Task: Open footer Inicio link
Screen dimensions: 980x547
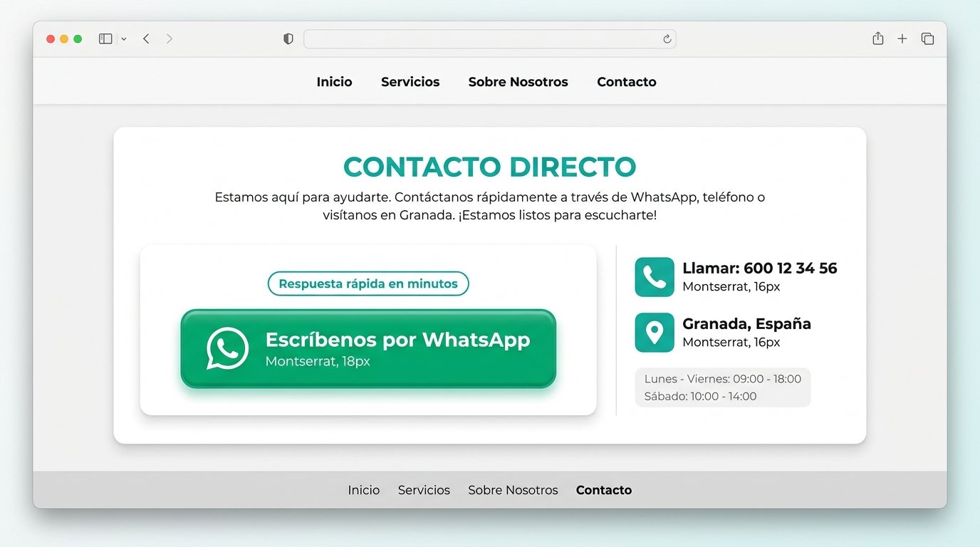Action: [364, 490]
